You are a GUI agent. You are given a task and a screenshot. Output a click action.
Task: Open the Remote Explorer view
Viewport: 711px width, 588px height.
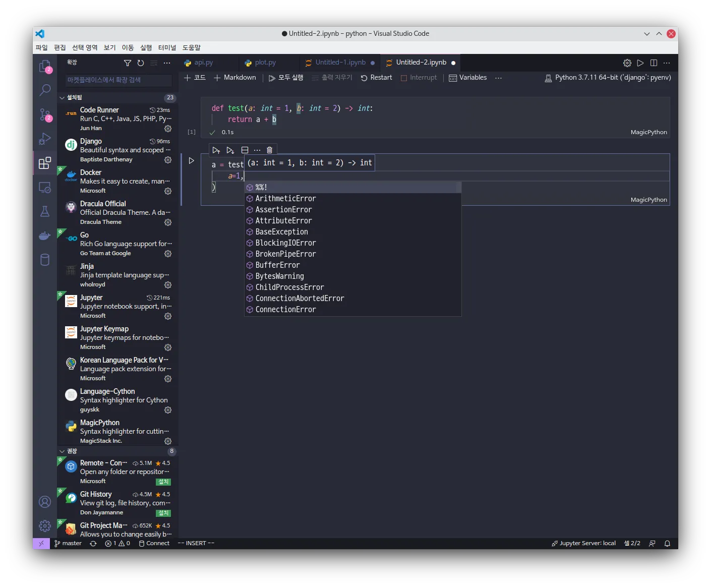point(45,187)
